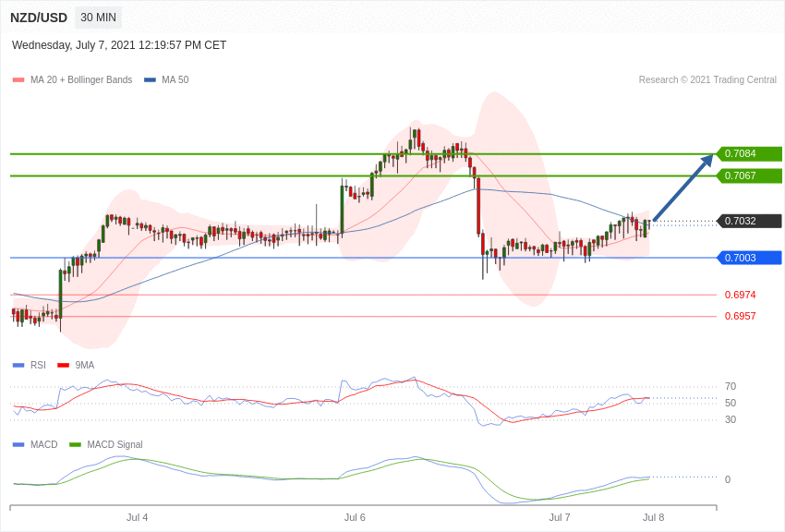
Task: Click the MACD Signal legend label
Action: pos(115,444)
